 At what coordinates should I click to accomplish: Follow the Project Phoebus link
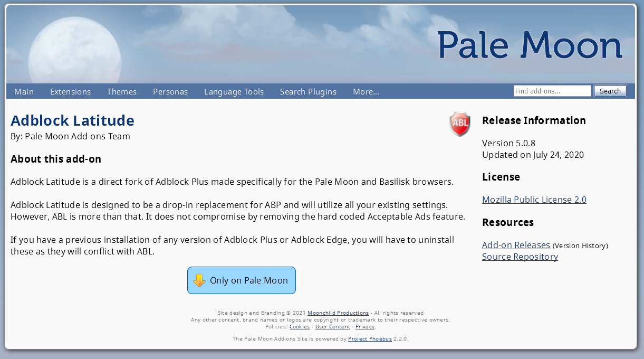click(x=370, y=339)
